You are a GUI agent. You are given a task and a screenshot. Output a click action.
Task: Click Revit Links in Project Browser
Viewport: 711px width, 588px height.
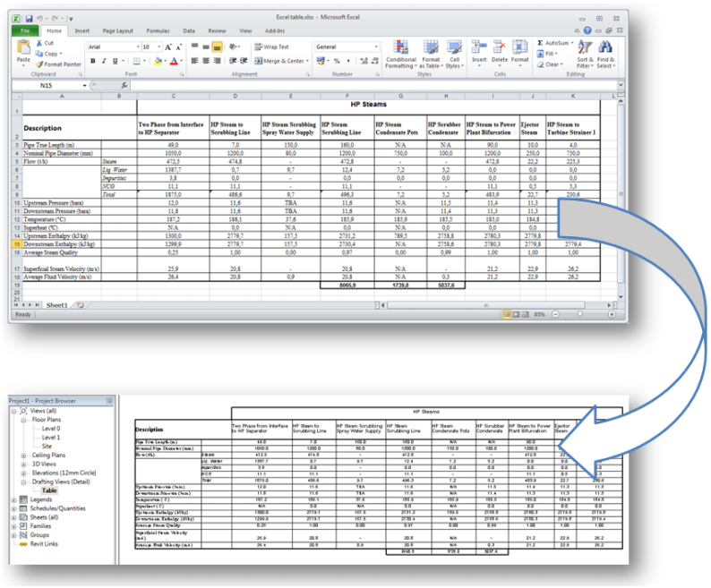[44, 543]
